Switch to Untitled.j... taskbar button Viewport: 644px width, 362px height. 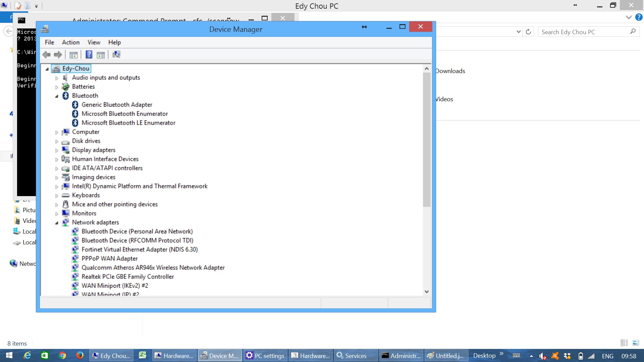pyautogui.click(x=446, y=356)
